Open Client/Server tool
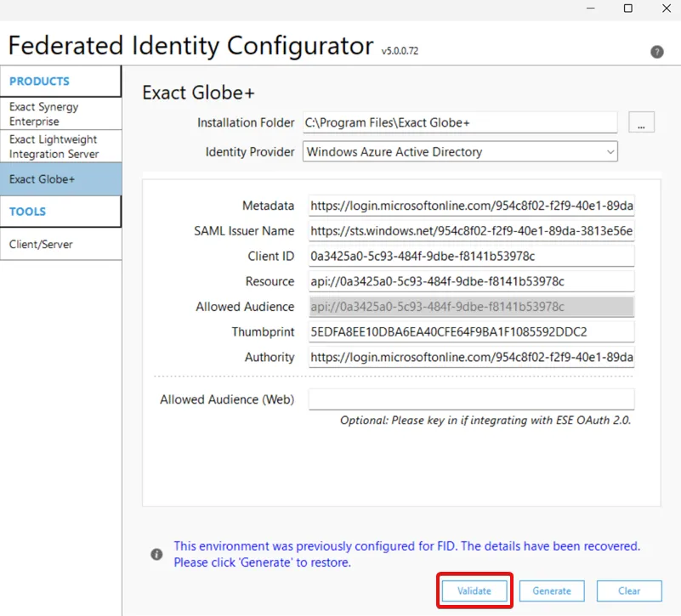The image size is (681, 616). pyautogui.click(x=61, y=244)
